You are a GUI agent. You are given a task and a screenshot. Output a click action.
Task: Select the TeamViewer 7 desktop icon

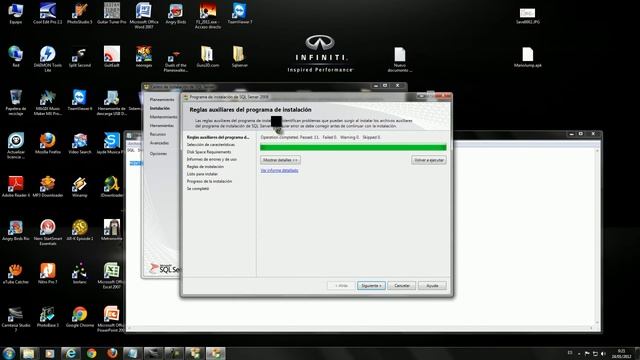(240, 13)
